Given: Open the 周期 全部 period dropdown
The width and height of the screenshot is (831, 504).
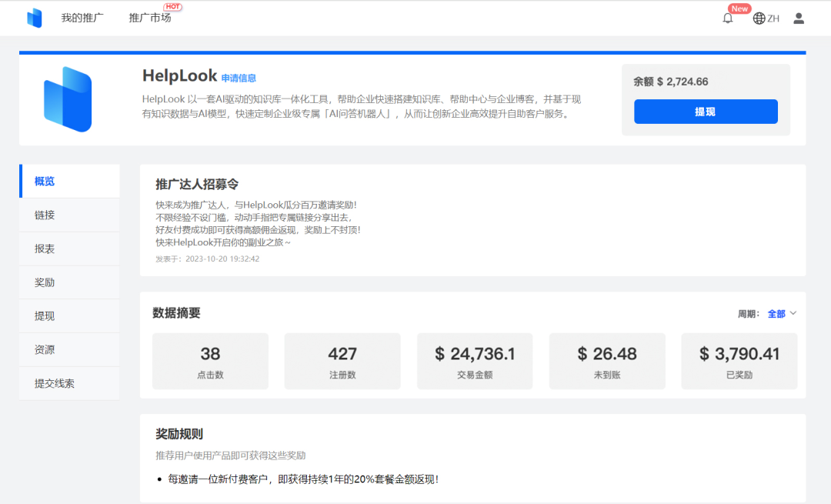Looking at the screenshot, I should pos(782,314).
